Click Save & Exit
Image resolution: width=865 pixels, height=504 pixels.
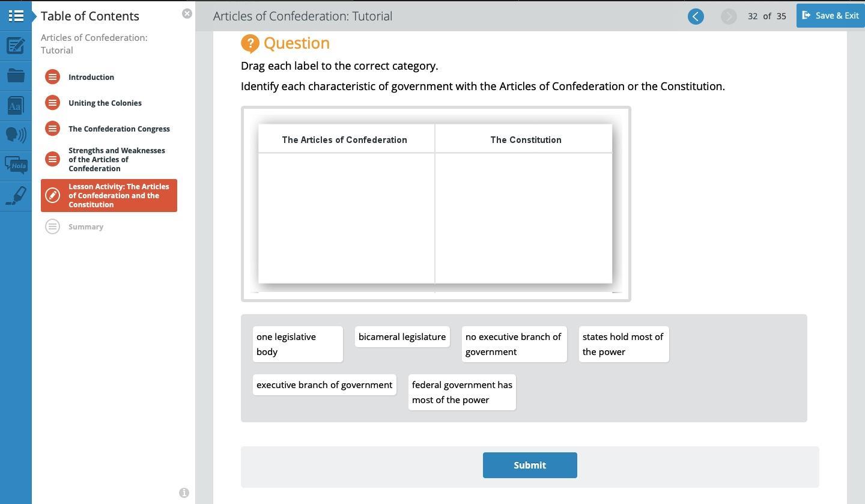pos(831,16)
